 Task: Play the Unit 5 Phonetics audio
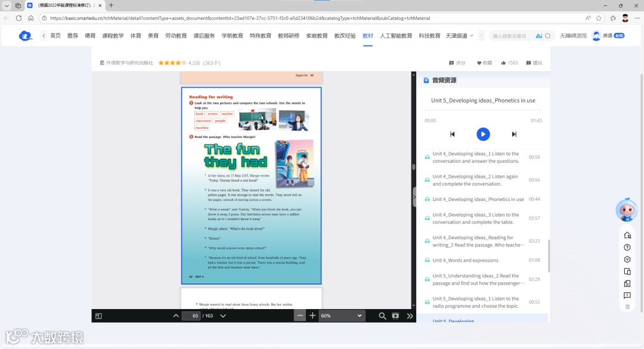[x=483, y=134]
